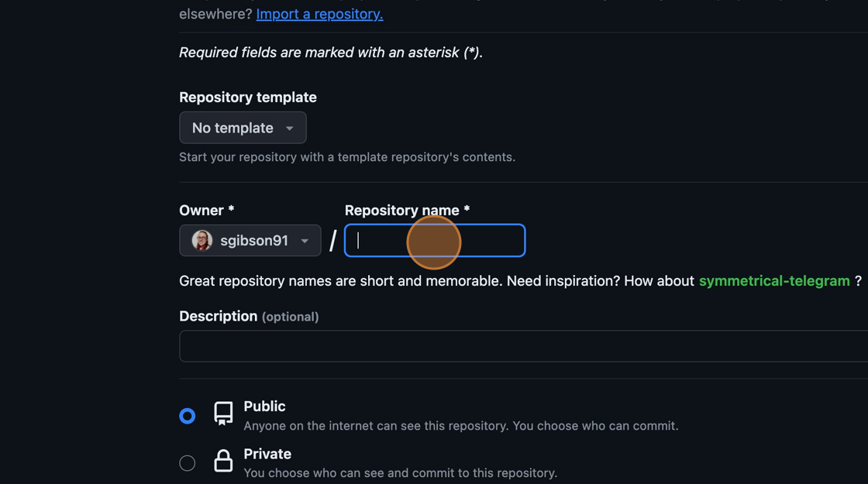Open the Owner selection dropdown
This screenshot has width=868, height=484.
(x=250, y=240)
